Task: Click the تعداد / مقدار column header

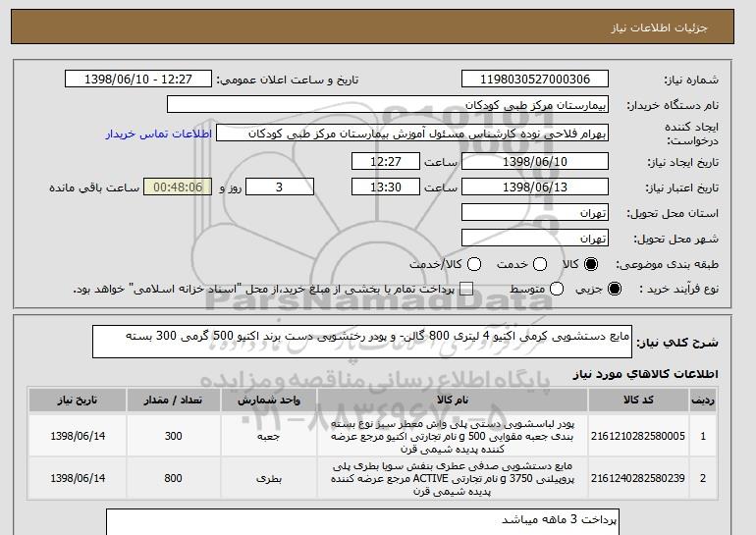Action: 173,401
